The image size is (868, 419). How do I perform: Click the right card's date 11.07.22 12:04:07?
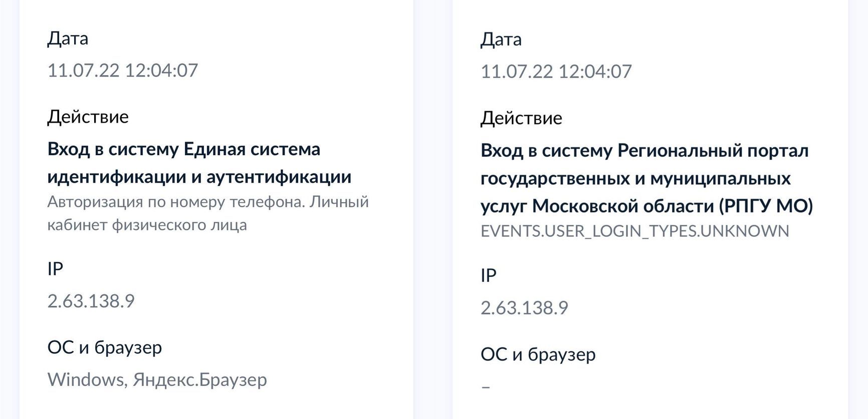point(556,72)
